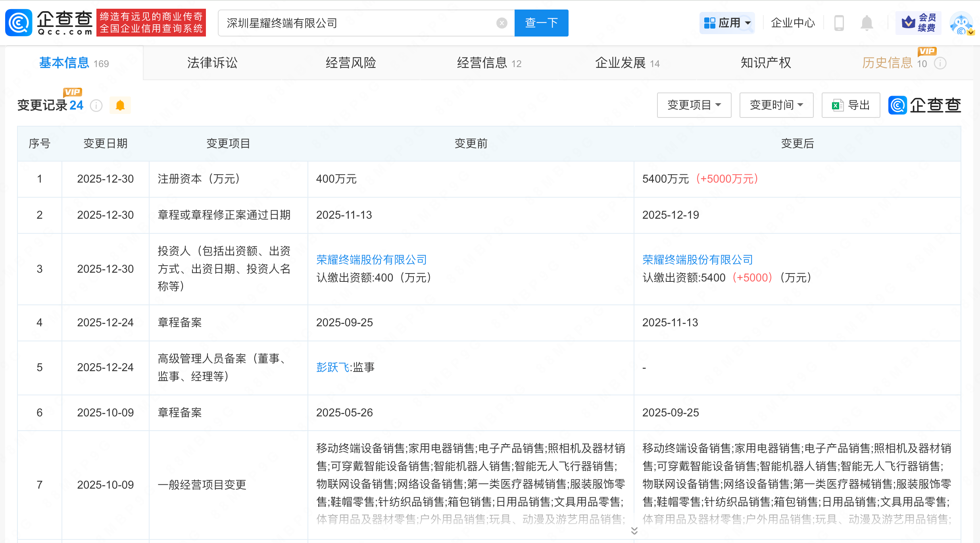Switch to the 知识产权 tab
980x543 pixels.
coord(765,63)
